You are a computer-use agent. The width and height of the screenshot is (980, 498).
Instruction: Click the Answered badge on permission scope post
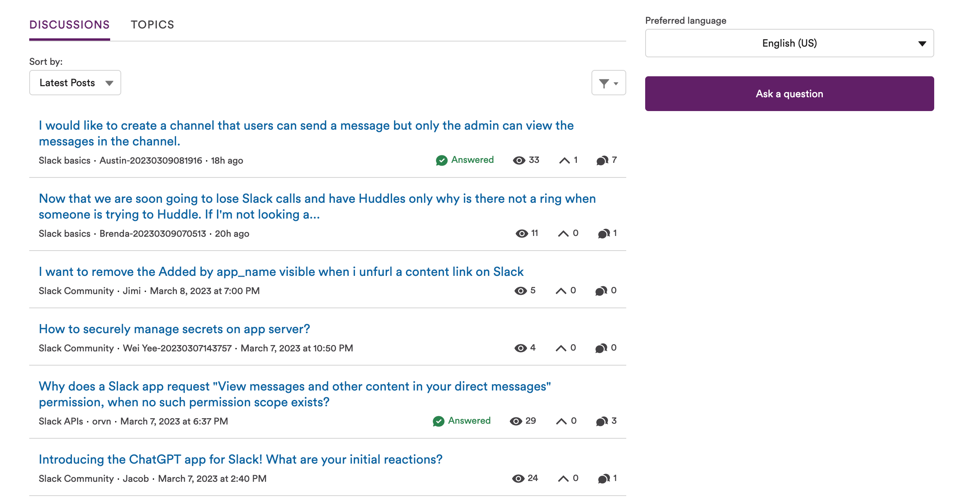point(462,421)
